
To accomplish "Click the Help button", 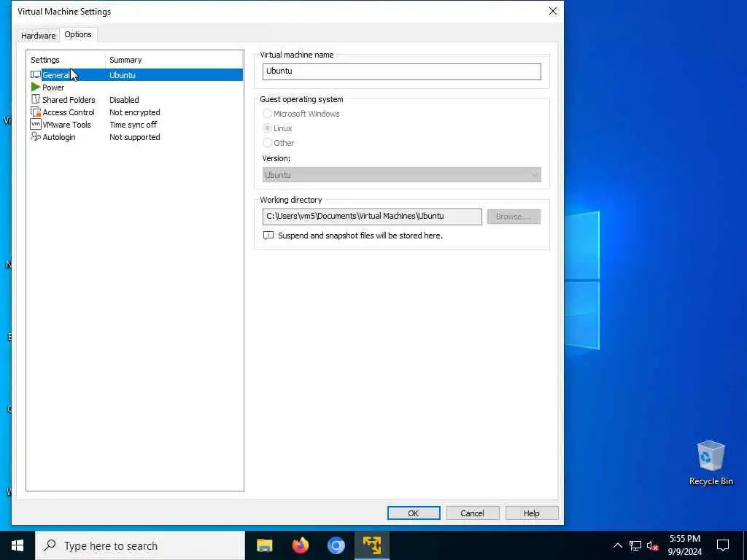I will (532, 513).
